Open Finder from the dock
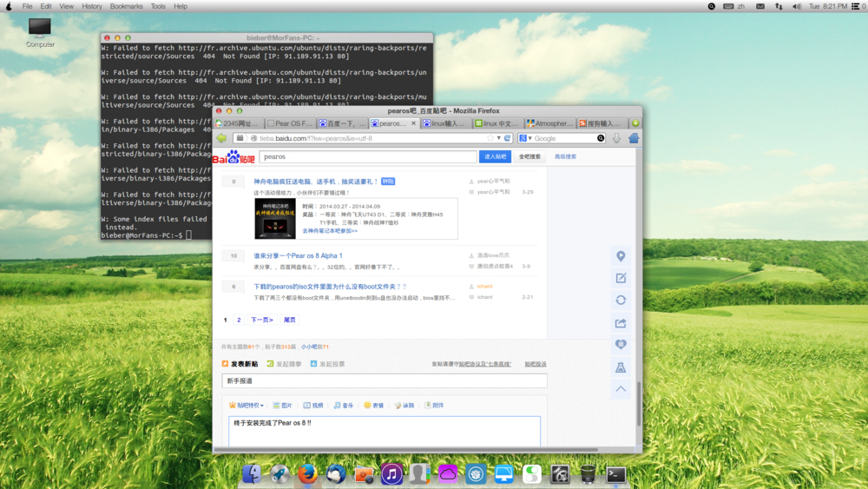868x489 pixels. [x=252, y=474]
